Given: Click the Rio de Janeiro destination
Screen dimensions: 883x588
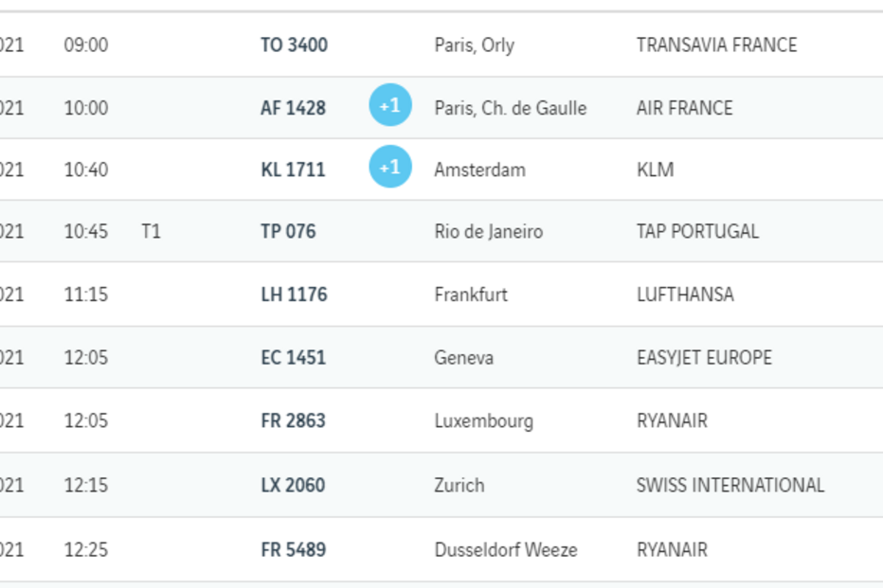Looking at the screenshot, I should [488, 231].
